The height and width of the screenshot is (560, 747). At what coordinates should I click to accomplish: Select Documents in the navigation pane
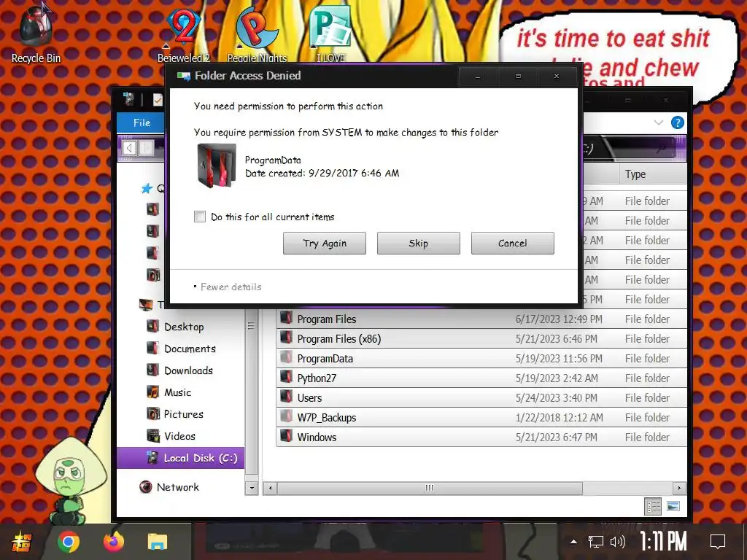190,349
